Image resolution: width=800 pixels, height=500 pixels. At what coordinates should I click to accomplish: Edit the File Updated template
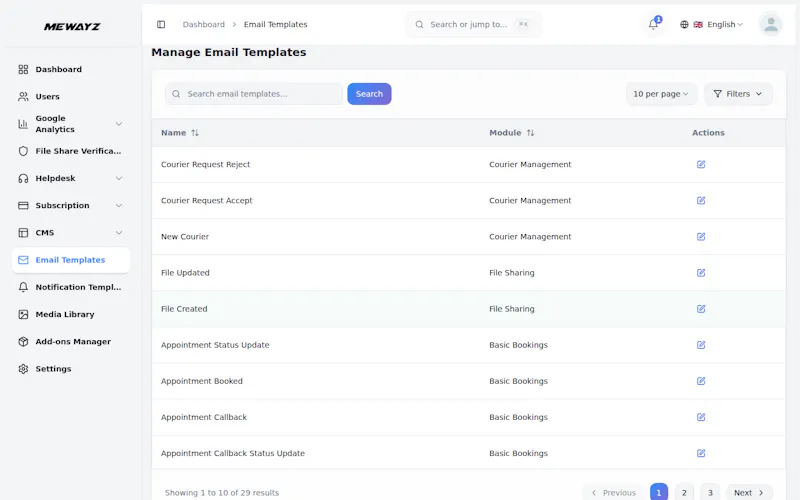click(x=701, y=273)
